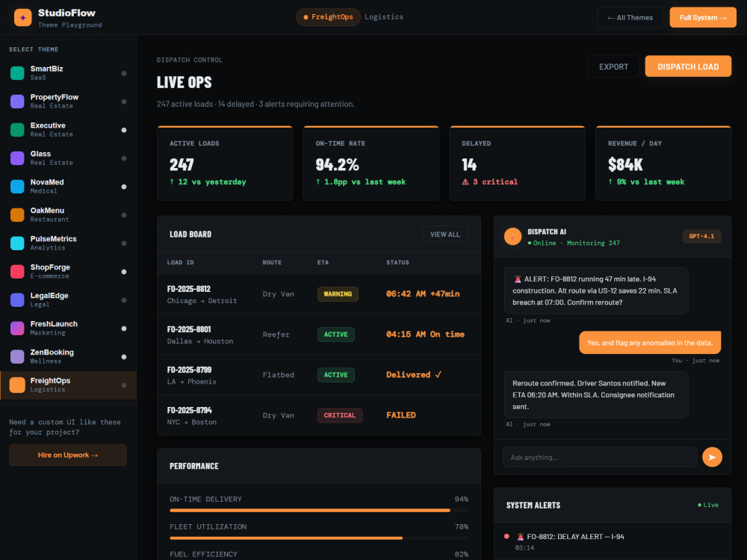Click the FAILED status text
Image resolution: width=747 pixels, height=560 pixels.
point(400,415)
